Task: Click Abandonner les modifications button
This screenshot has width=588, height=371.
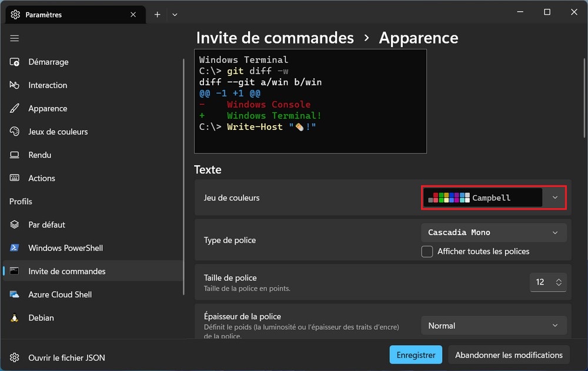Action: [509, 355]
